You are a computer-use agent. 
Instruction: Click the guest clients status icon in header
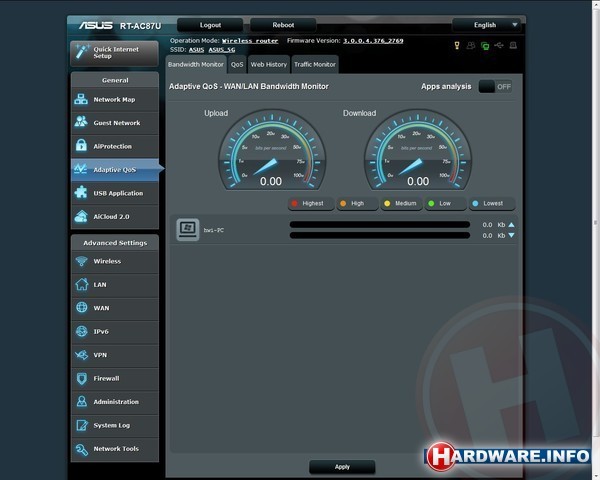click(x=471, y=46)
